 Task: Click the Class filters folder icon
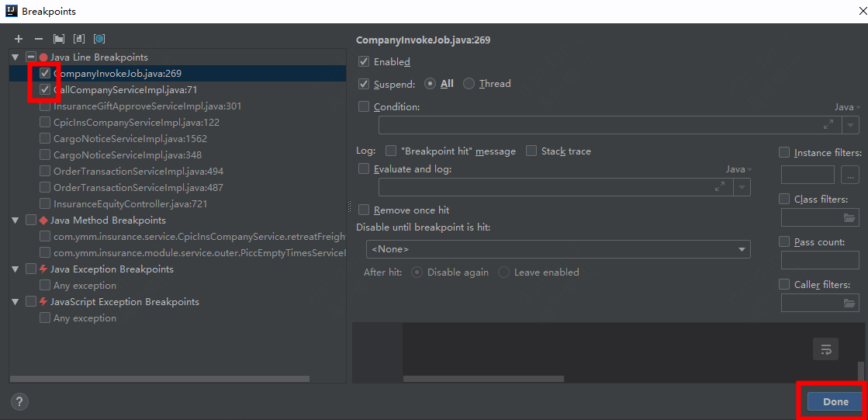(x=850, y=218)
